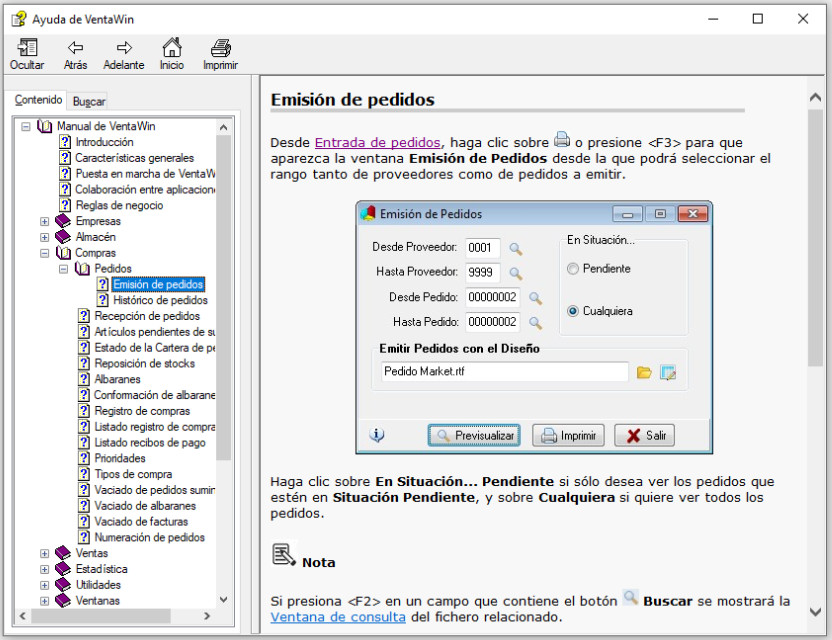Open the Tipos de compra topic
The height and width of the screenshot is (640, 832).
tap(133, 474)
